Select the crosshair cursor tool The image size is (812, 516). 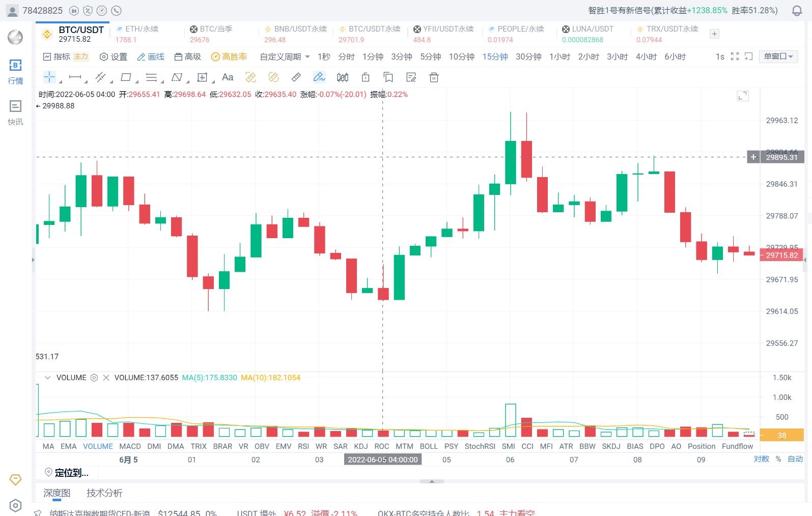pos(49,77)
